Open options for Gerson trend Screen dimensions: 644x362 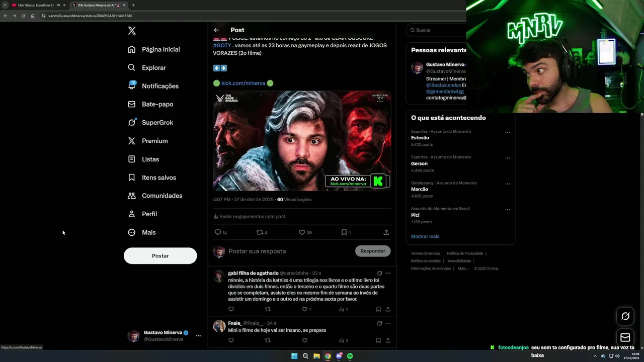pyautogui.click(x=507, y=158)
